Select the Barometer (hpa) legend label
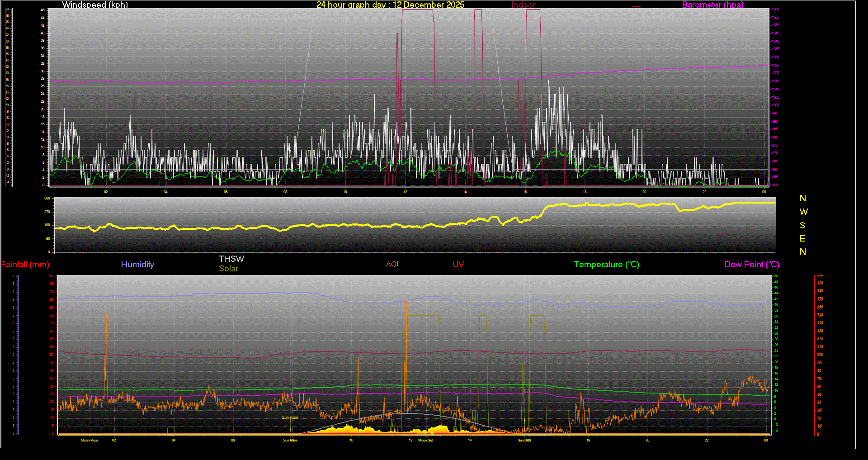The width and height of the screenshot is (868, 460). [x=712, y=5]
